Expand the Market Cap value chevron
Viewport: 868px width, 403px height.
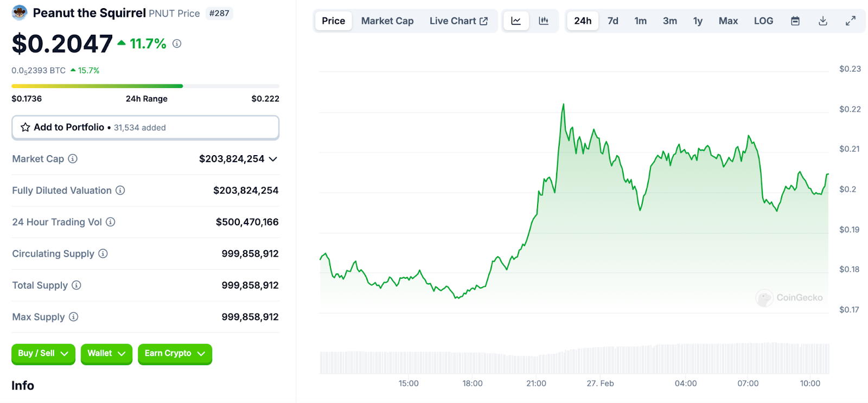click(x=273, y=159)
